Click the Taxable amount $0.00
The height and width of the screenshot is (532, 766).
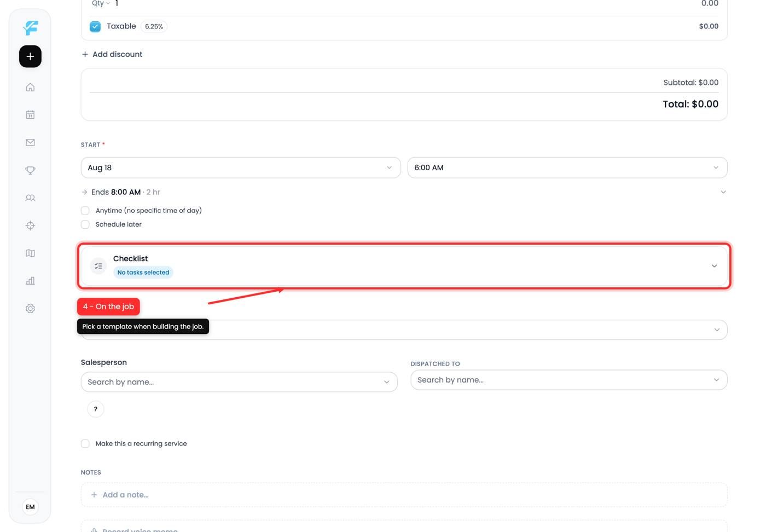tap(709, 26)
